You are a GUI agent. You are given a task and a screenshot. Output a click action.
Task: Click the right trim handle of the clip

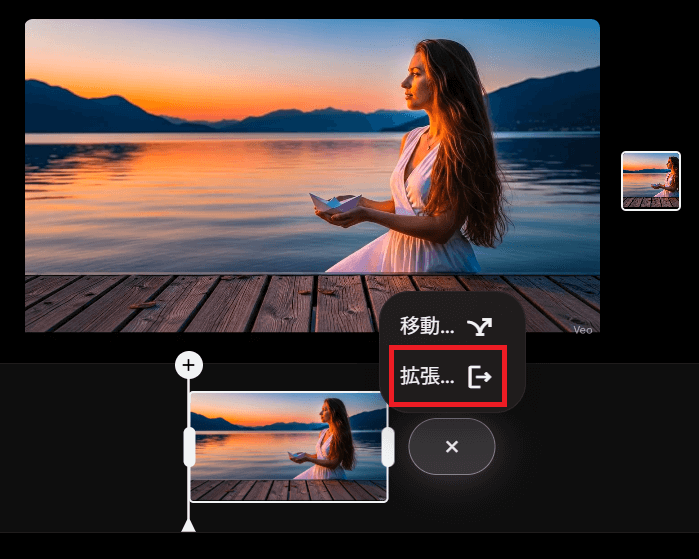(x=387, y=447)
